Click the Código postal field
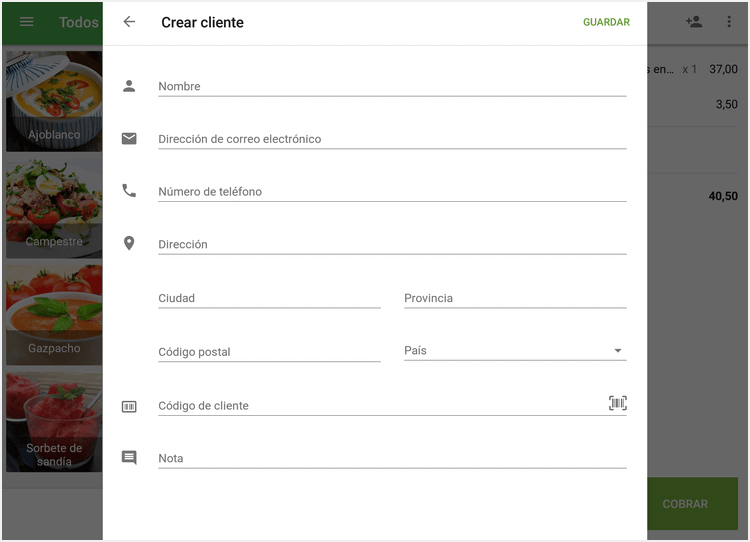The height and width of the screenshot is (542, 750). click(x=269, y=352)
